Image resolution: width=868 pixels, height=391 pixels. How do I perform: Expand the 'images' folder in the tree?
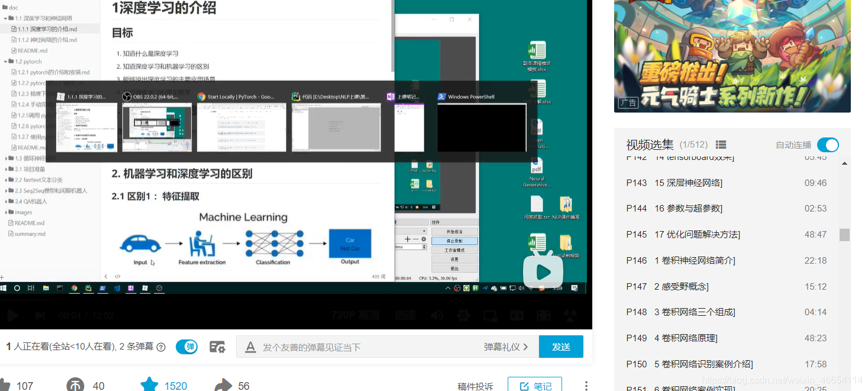[x=6, y=212]
